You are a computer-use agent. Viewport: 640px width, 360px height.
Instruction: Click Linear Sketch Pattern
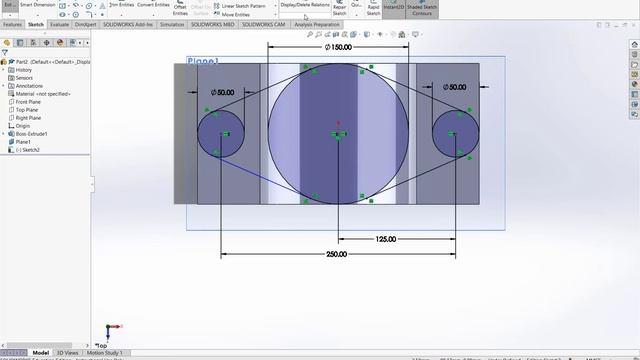239,6
